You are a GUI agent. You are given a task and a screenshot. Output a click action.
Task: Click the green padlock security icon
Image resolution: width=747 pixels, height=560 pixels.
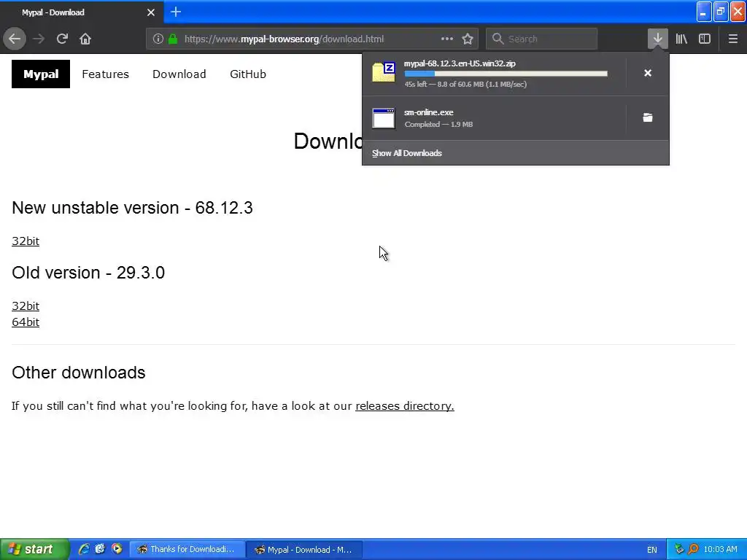coord(173,39)
